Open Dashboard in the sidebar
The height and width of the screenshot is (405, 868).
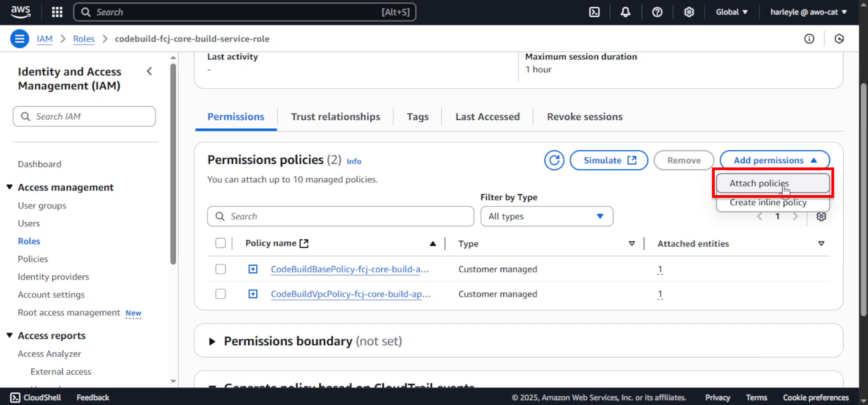(39, 164)
